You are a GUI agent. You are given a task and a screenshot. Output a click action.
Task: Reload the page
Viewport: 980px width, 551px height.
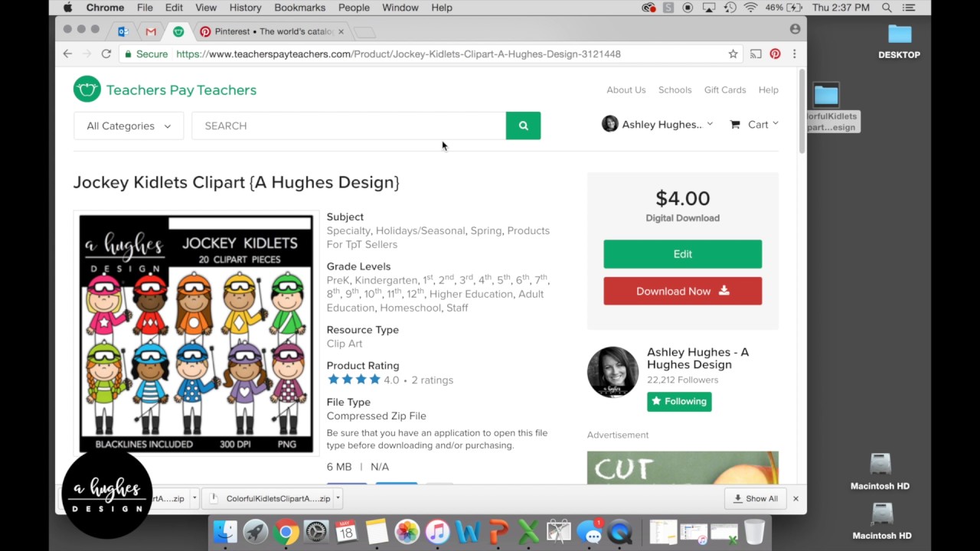[106, 54]
